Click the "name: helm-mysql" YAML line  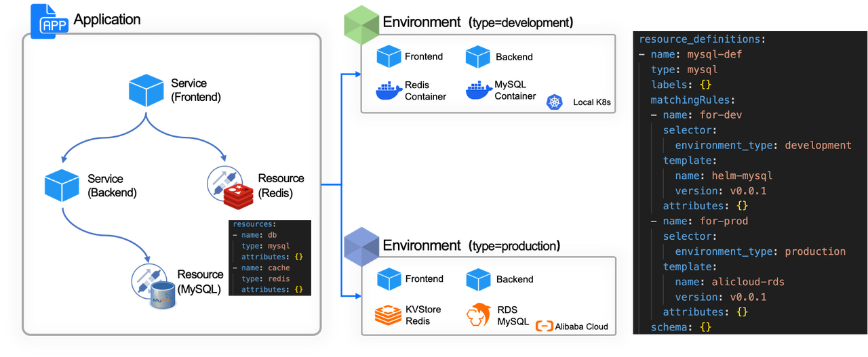pyautogui.click(x=724, y=175)
